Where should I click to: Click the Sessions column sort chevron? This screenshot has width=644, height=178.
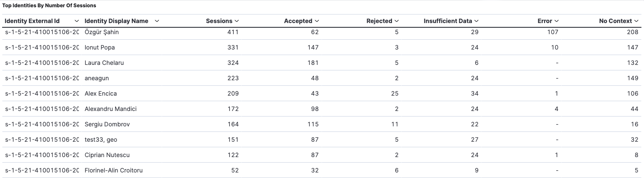[237, 21]
